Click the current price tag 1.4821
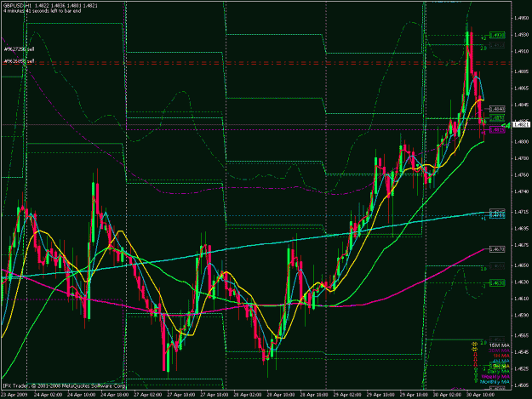Image resolution: width=532 pixels, height=399 pixels. (521, 125)
